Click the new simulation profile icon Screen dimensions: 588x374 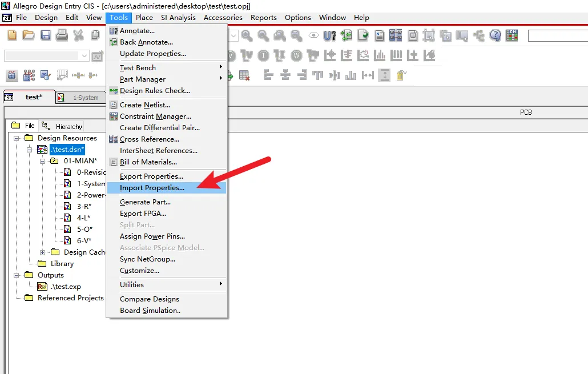(x=97, y=56)
